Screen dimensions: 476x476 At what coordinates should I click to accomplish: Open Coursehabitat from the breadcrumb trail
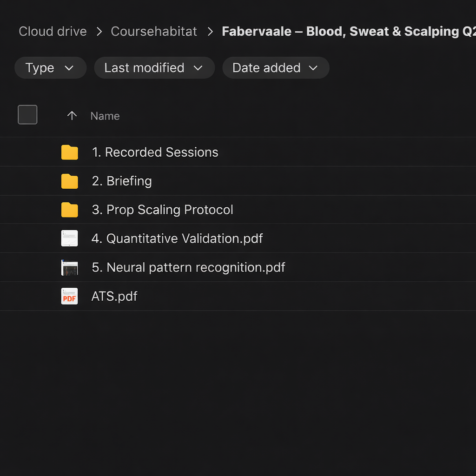coord(153,31)
